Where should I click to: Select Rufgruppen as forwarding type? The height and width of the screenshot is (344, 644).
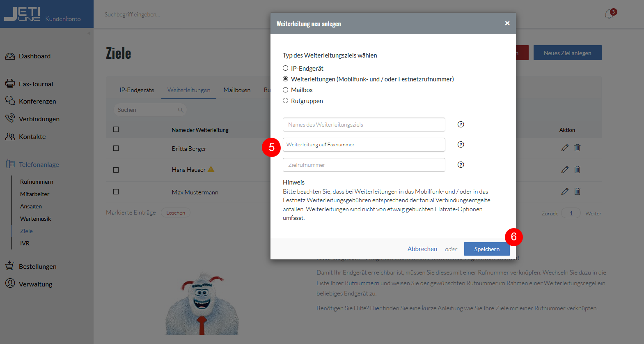286,101
